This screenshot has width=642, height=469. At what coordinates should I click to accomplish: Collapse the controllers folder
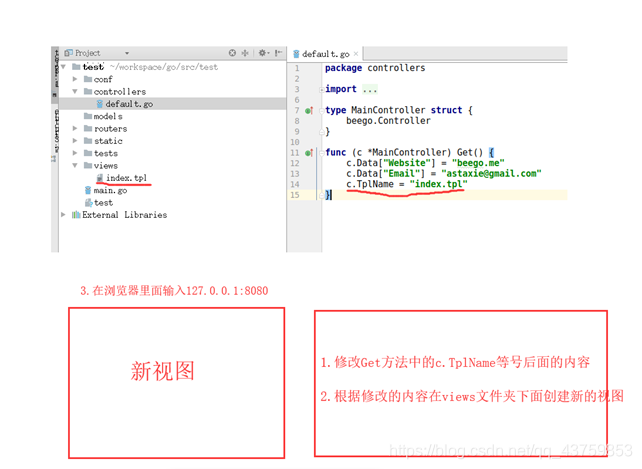75,91
